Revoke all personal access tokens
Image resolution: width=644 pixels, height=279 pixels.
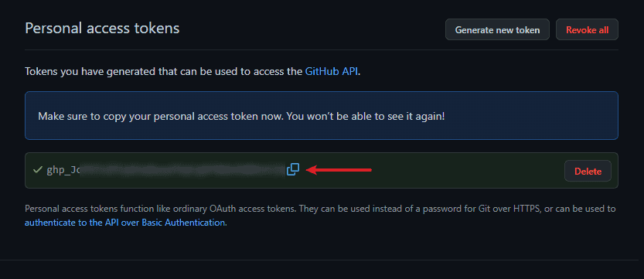587,29
